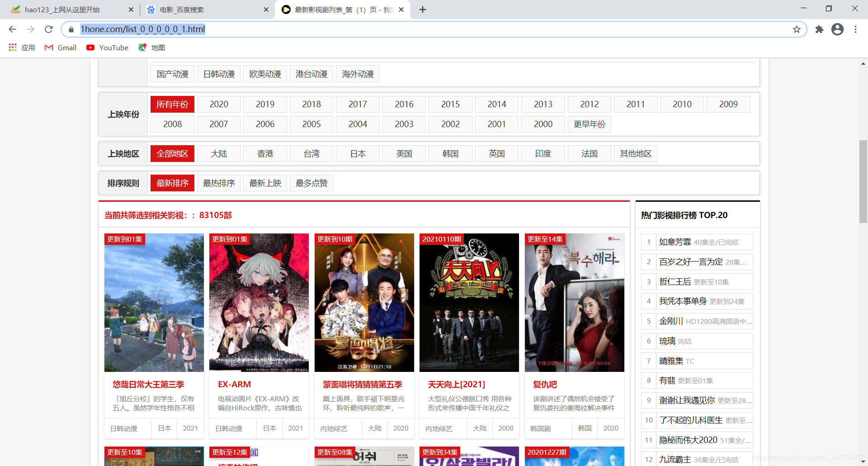Filter region by 香港

click(265, 154)
